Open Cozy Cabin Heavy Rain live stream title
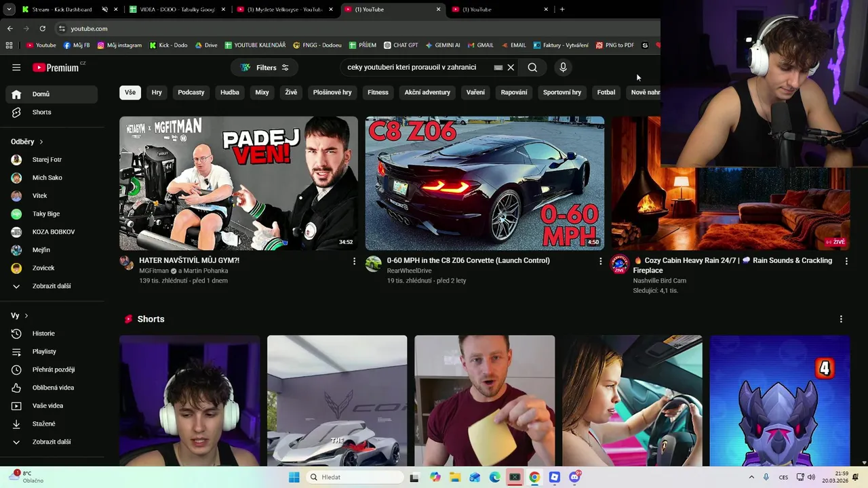Screen dimensions: 868x488 point(732,265)
